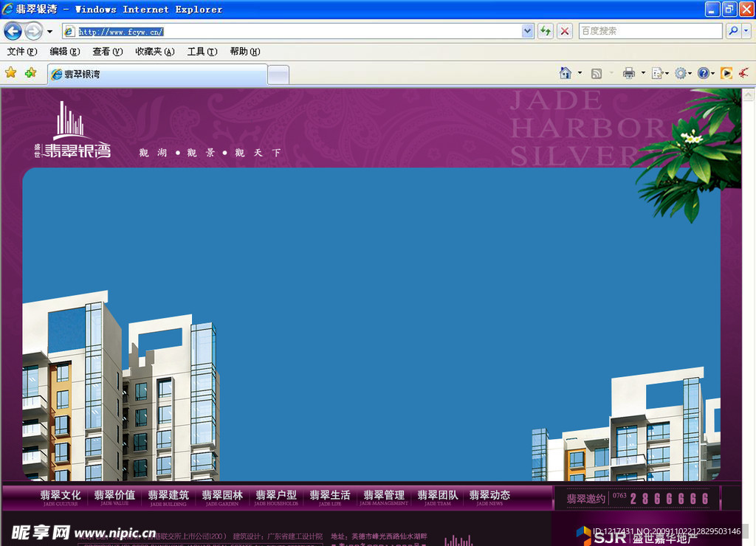
Task: Open search provider options dropdown
Action: [746, 31]
